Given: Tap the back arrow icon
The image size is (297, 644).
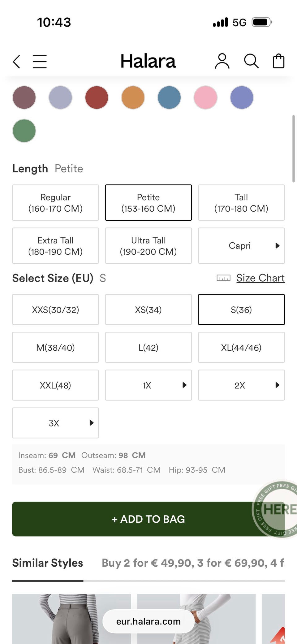Looking at the screenshot, I should pyautogui.click(x=17, y=61).
